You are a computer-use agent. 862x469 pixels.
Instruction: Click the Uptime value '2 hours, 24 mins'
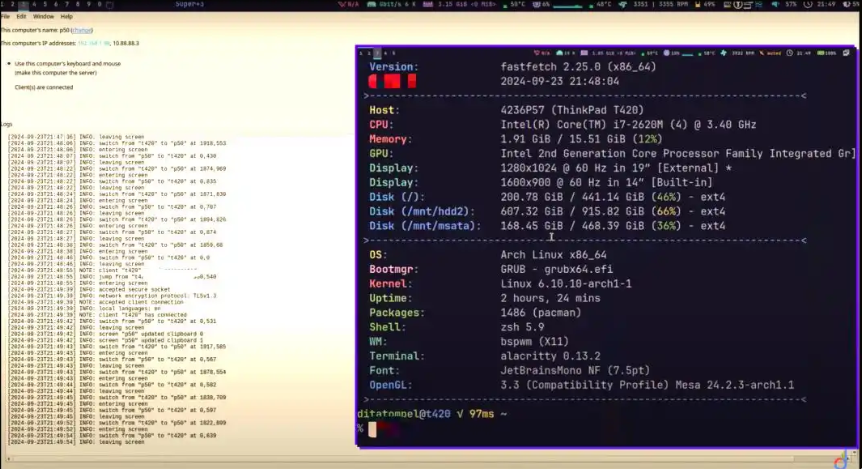(x=550, y=299)
